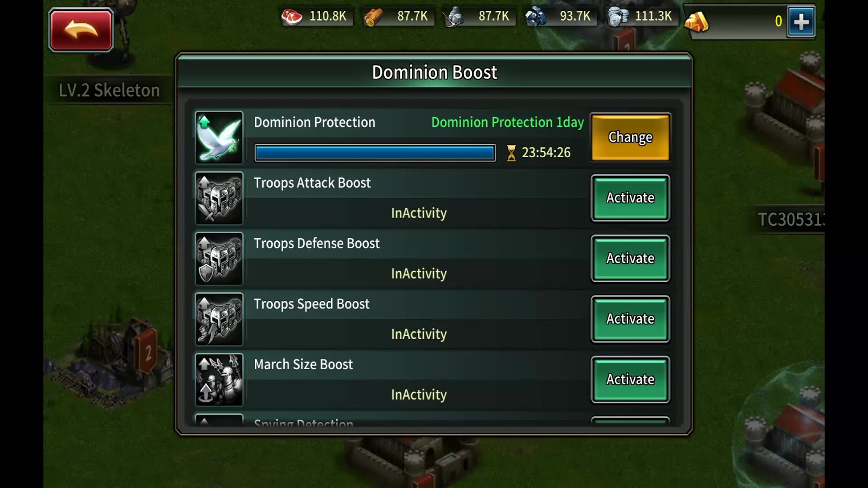Click the Dominion Protection blue progress bar

[375, 153]
